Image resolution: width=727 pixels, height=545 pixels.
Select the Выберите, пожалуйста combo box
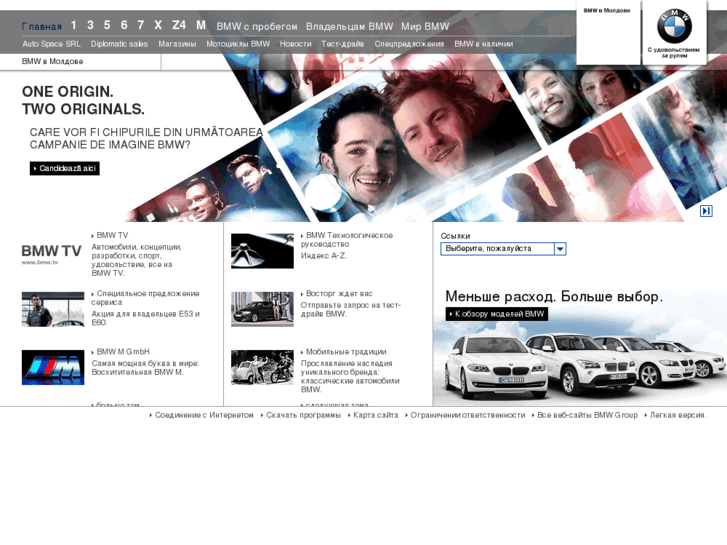coord(503,249)
